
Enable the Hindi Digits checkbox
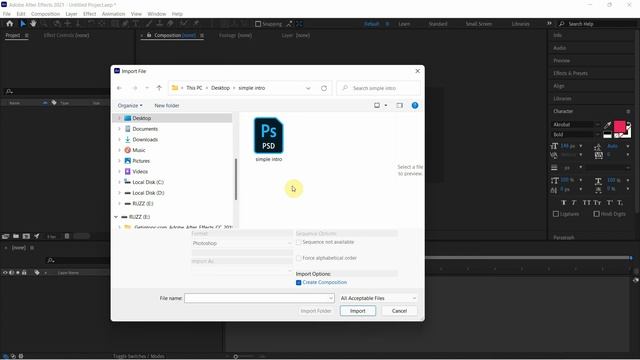coord(596,214)
